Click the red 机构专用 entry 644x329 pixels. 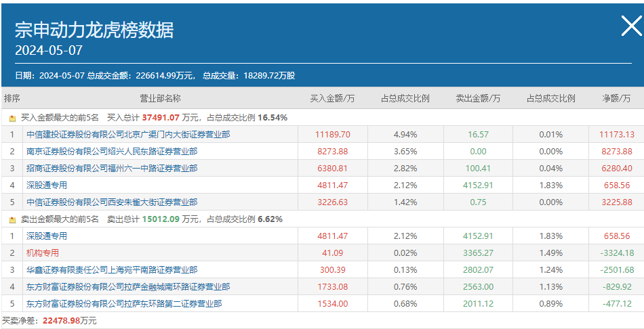43,253
